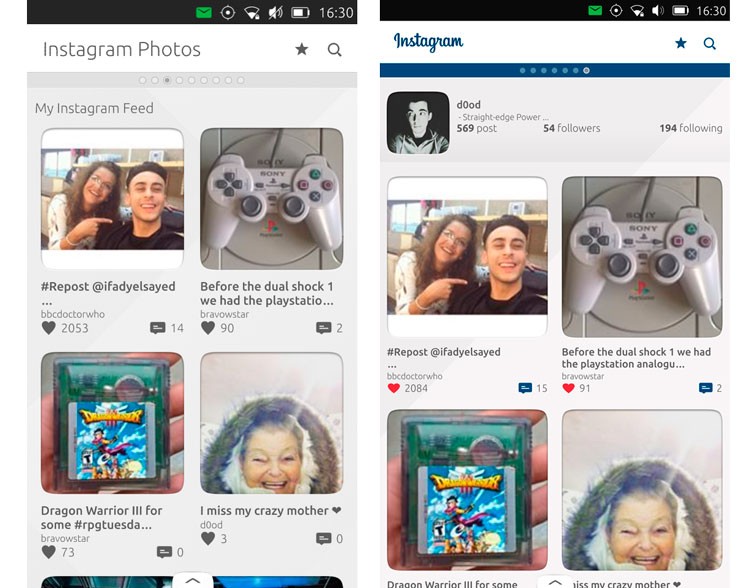Open the blue comment icon showing 15
This screenshot has height=588, width=750.
pos(526,388)
